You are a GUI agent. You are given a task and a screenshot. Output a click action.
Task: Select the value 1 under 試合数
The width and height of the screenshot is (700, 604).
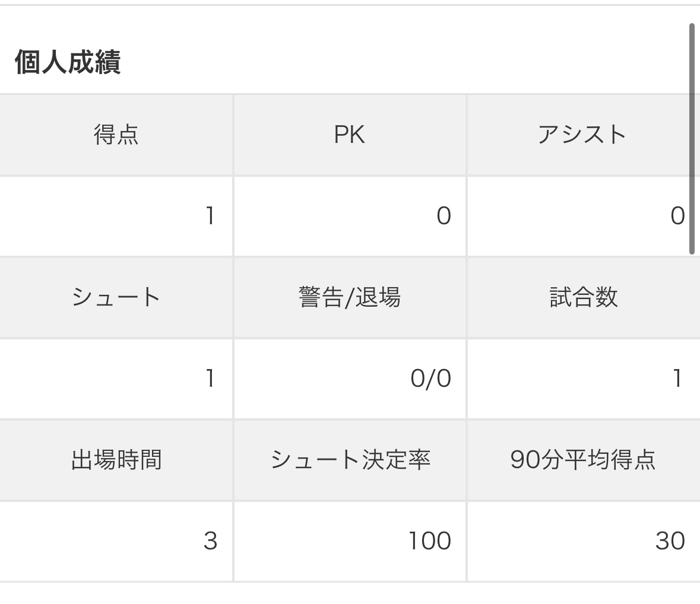[677, 379]
